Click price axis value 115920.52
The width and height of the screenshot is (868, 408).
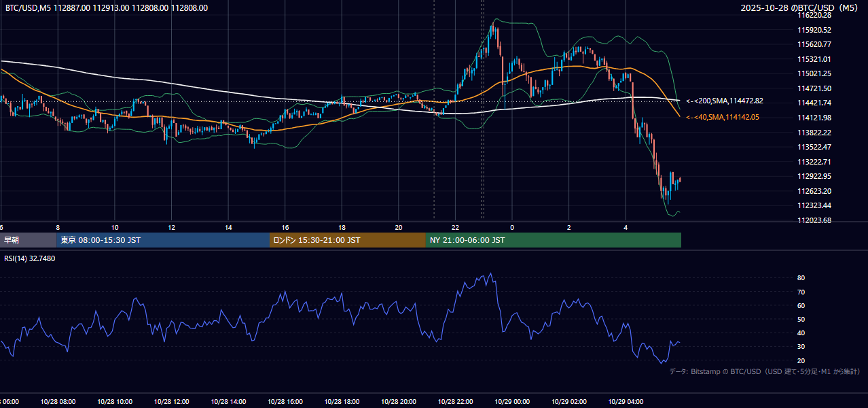pyautogui.click(x=814, y=30)
